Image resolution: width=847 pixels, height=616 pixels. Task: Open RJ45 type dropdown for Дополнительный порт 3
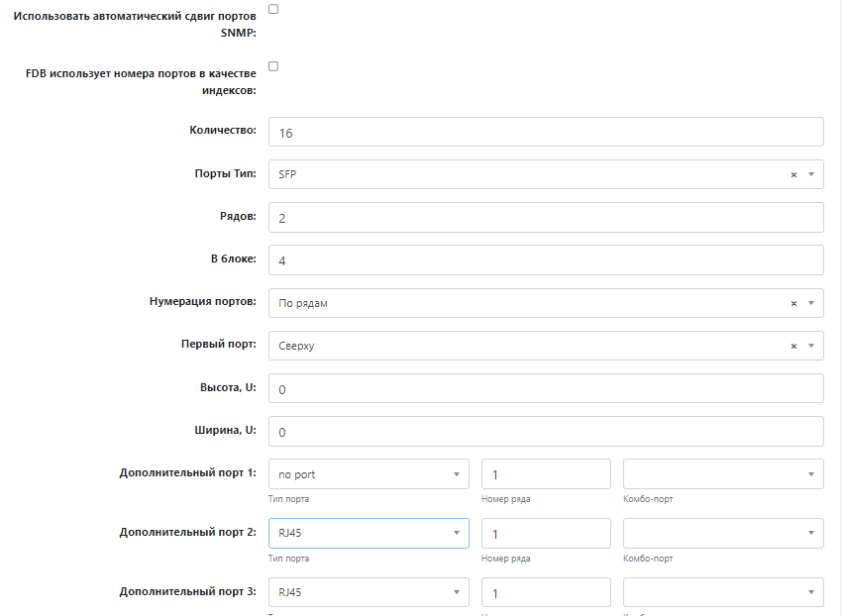click(x=368, y=592)
